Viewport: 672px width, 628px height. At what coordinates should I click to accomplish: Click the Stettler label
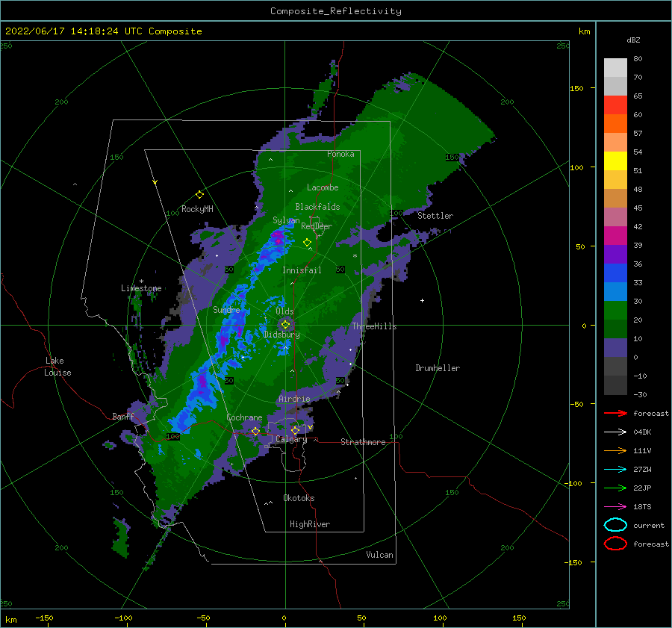click(x=435, y=216)
